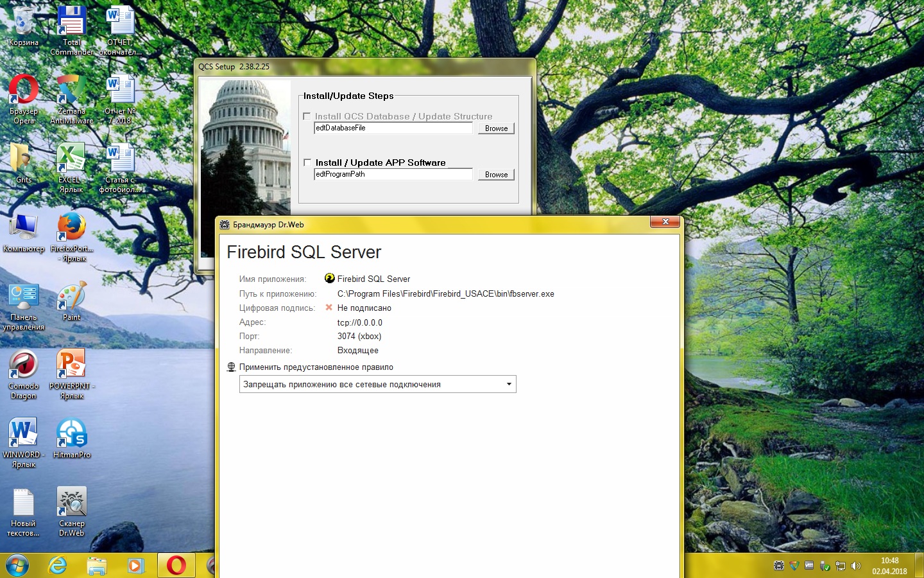
Task: Tick the Install QCS Database / Update Structure checkbox
Action: tap(307, 117)
